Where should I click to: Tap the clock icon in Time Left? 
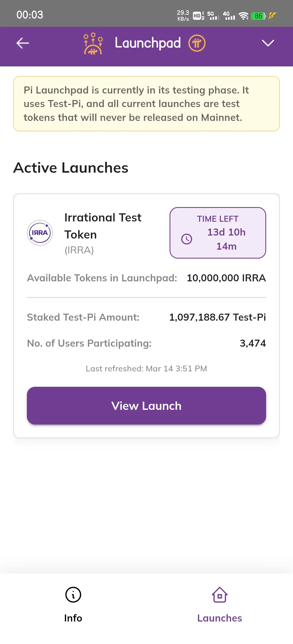[x=187, y=239]
